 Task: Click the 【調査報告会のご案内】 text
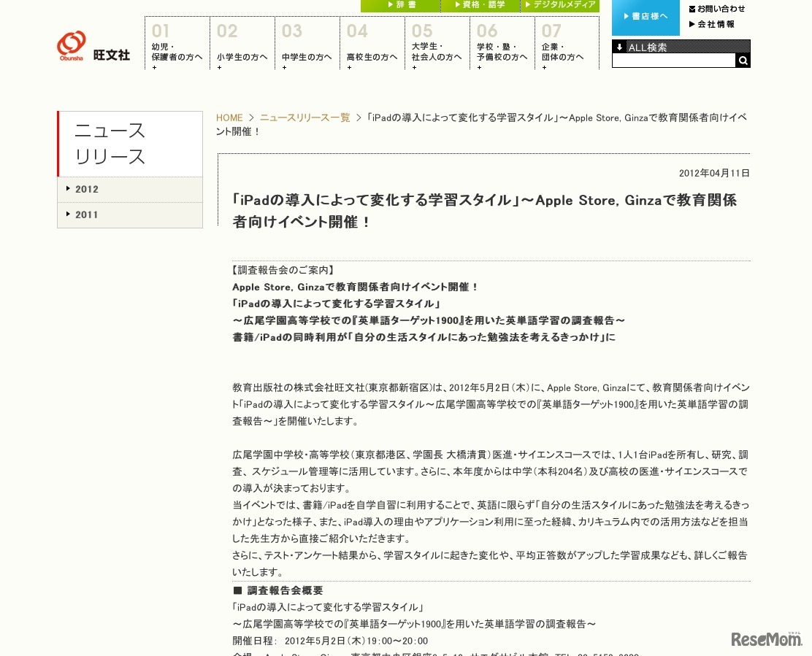(x=283, y=270)
